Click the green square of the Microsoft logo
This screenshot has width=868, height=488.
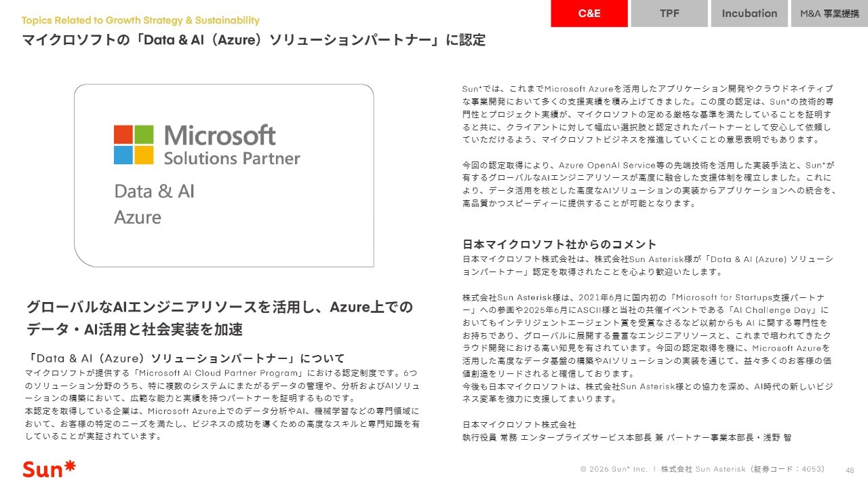click(x=144, y=134)
